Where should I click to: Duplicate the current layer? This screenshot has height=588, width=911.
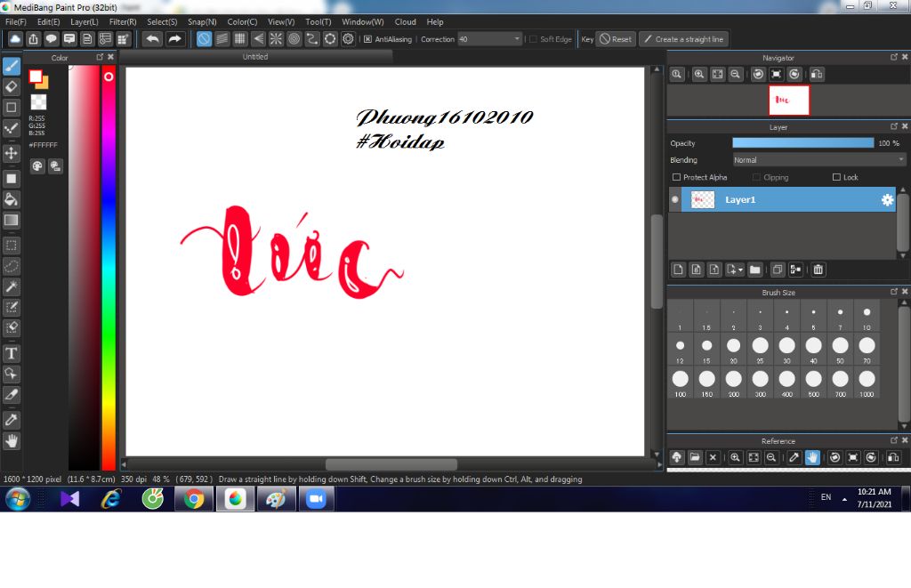778,270
